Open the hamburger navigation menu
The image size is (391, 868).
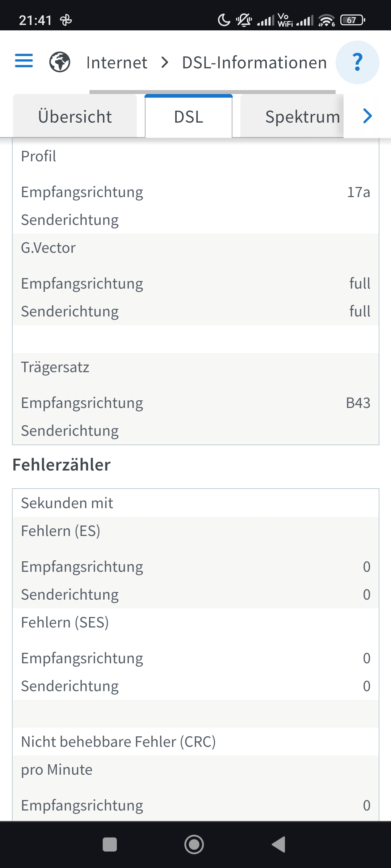[x=24, y=61]
